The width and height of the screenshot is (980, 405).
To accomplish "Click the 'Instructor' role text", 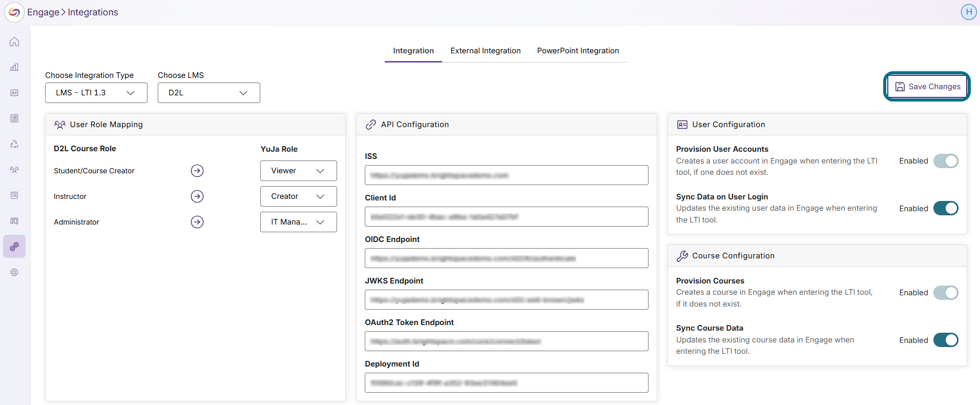I will pyautogui.click(x=70, y=196).
